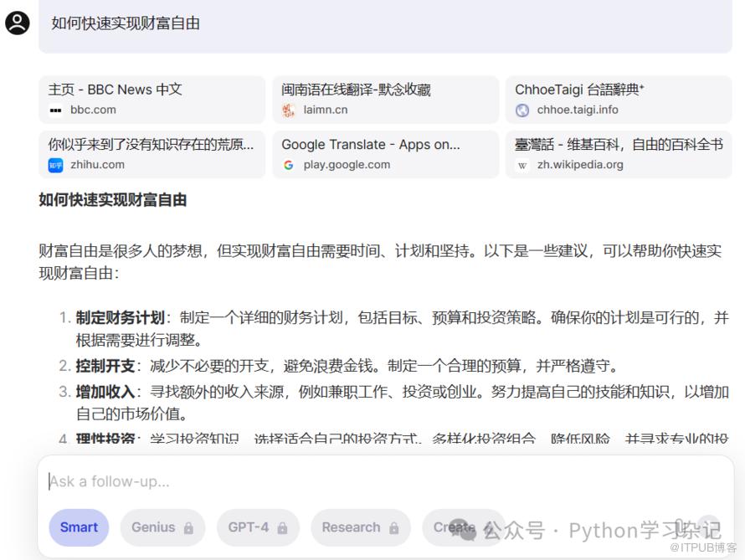Screen dimensions: 745x560
Task: Select the locked Genius mode
Action: (162, 527)
